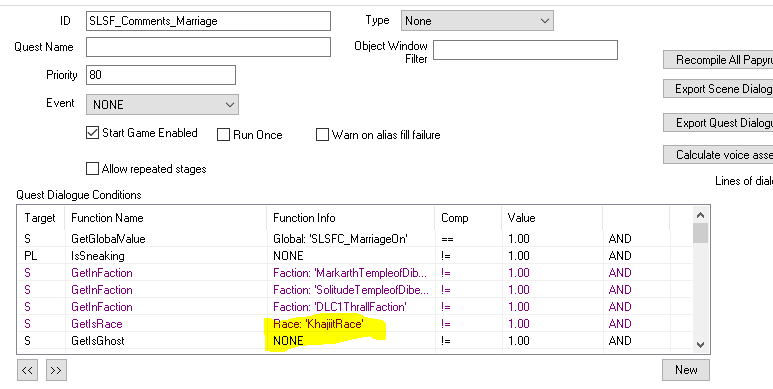Viewport: 773px width, 389px height.
Task: Click the empty Quest Name field
Action: click(x=208, y=47)
